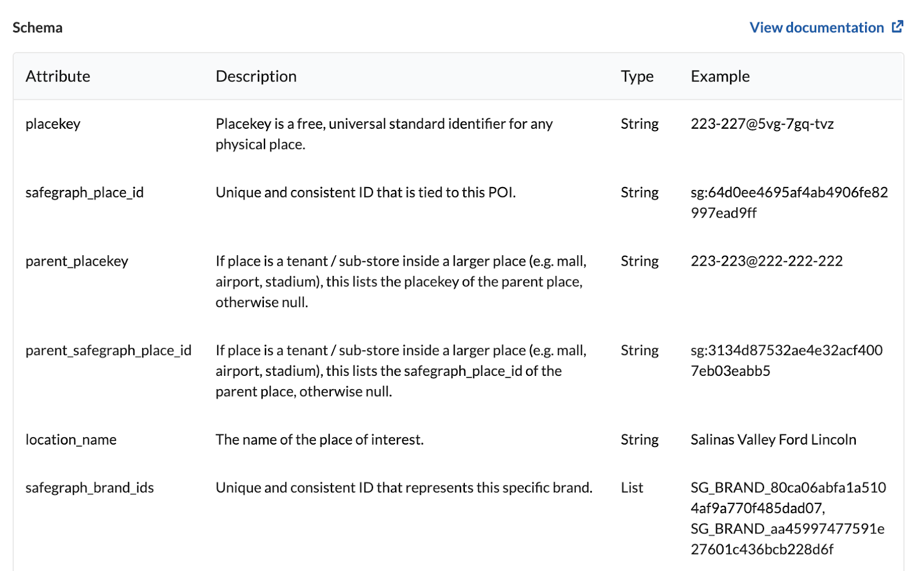Select the safegraph_brand_ids attribute cell
Image resolution: width=924 pixels, height=571 pixels.
(x=90, y=488)
